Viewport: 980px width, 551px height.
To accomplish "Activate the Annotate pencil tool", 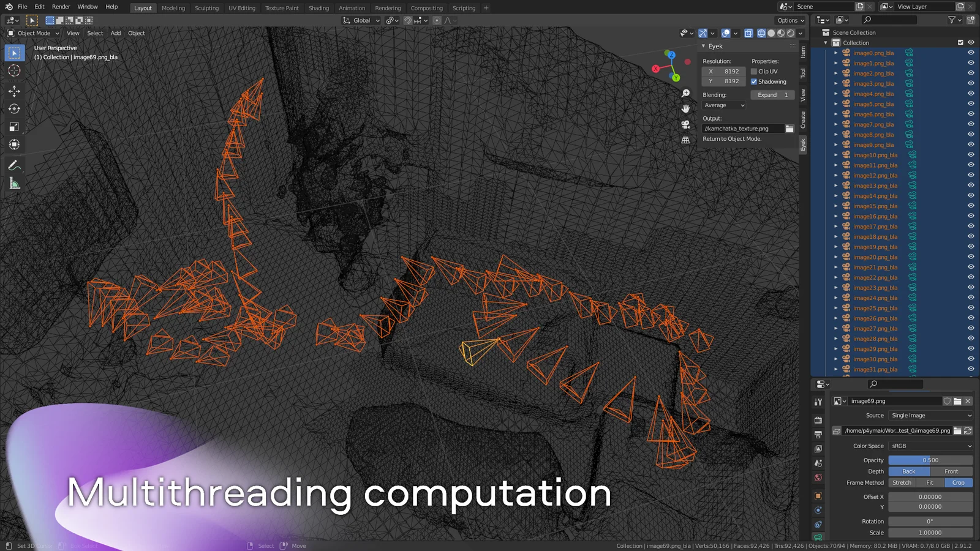I will click(x=14, y=166).
